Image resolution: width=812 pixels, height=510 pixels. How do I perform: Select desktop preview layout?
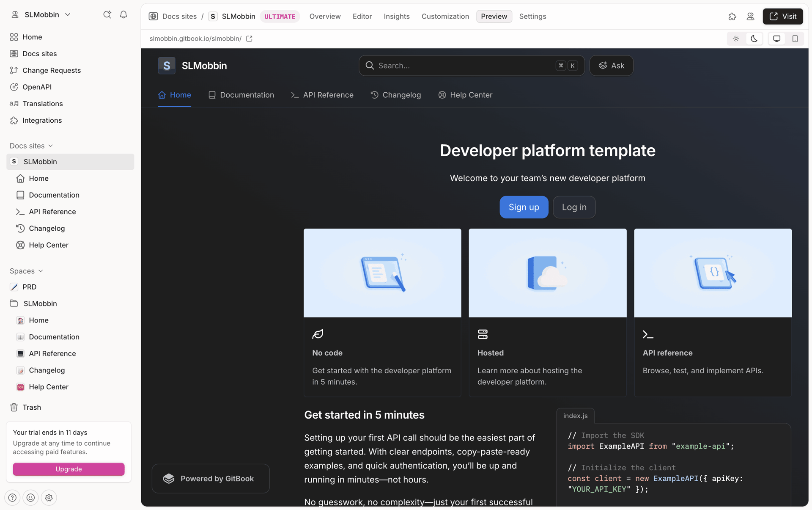(x=777, y=39)
